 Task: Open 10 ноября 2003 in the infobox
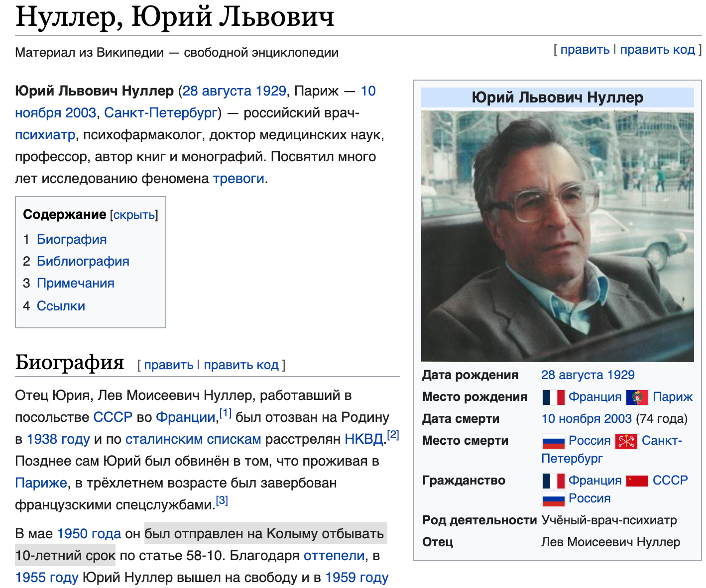587,419
